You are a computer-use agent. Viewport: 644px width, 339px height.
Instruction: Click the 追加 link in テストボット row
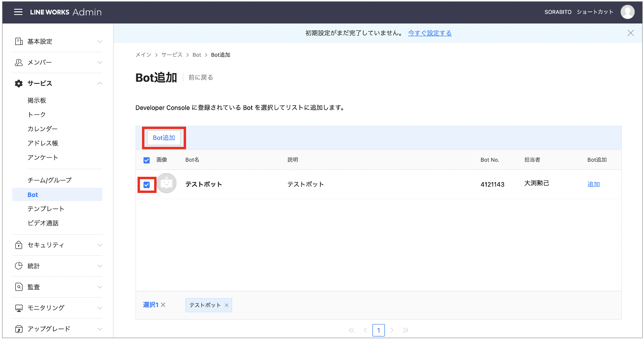click(x=593, y=184)
